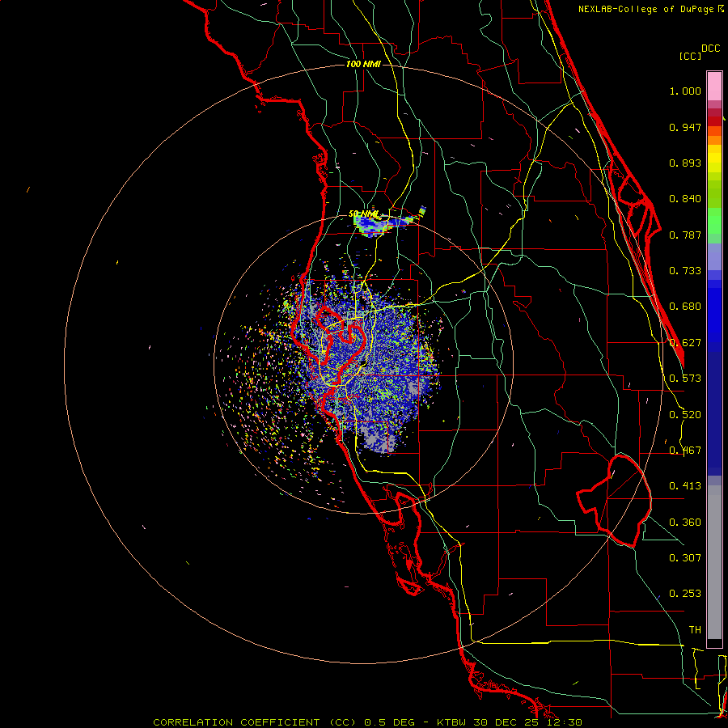The width and height of the screenshot is (728, 728).
Task: Click the 0.573 color scale value
Action: pos(685,379)
